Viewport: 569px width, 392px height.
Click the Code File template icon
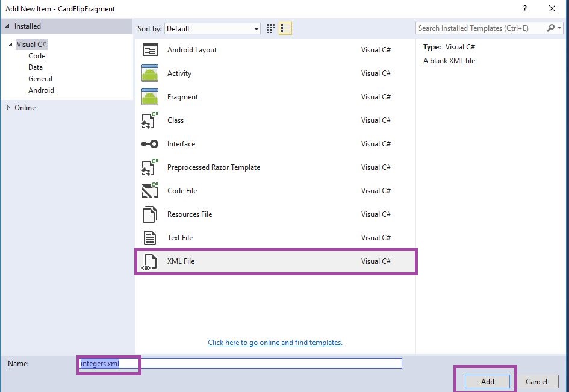click(149, 191)
